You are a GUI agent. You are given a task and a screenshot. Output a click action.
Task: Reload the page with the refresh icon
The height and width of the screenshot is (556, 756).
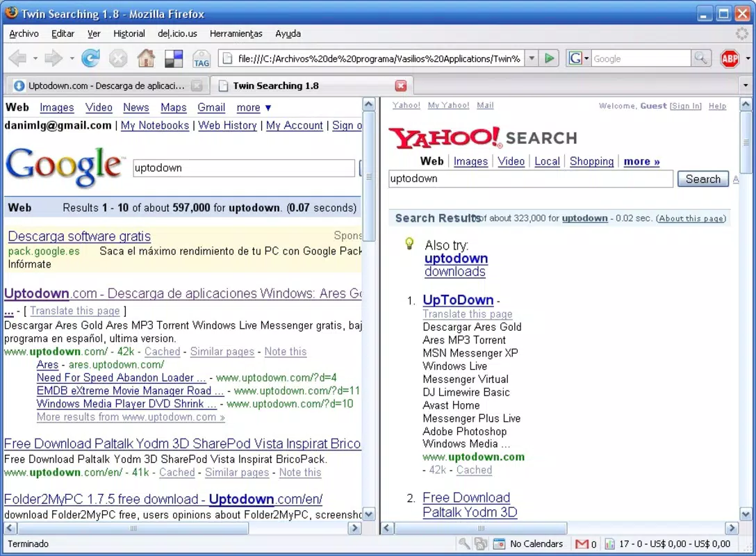[90, 58]
